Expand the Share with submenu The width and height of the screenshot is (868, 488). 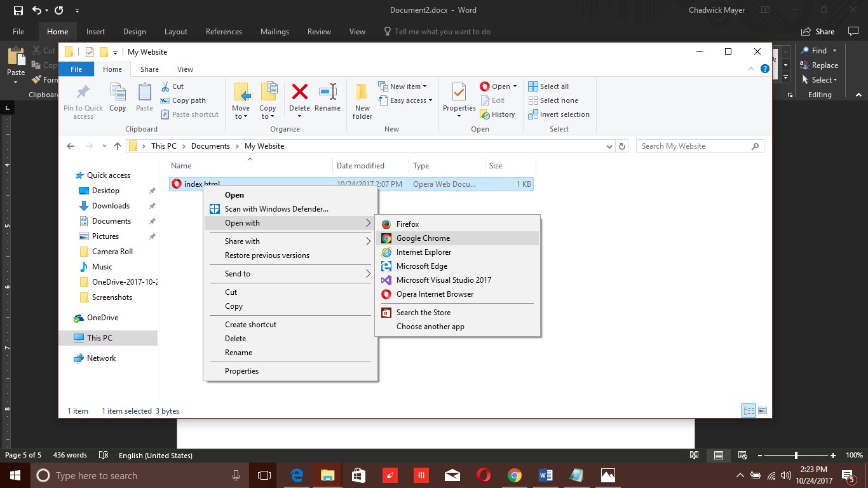pyautogui.click(x=290, y=241)
